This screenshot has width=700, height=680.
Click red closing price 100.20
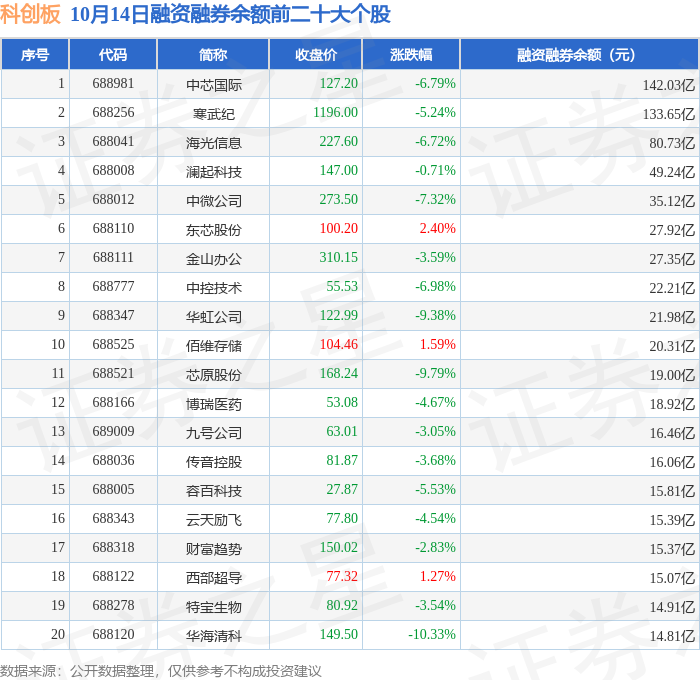pos(339,229)
